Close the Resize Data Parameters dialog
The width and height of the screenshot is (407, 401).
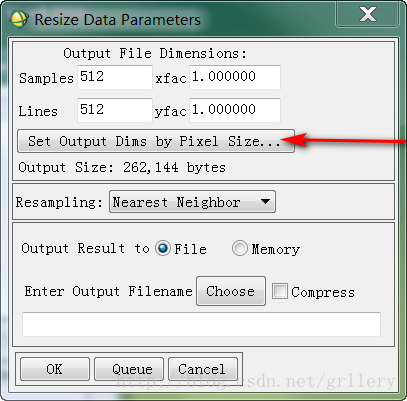(x=367, y=14)
